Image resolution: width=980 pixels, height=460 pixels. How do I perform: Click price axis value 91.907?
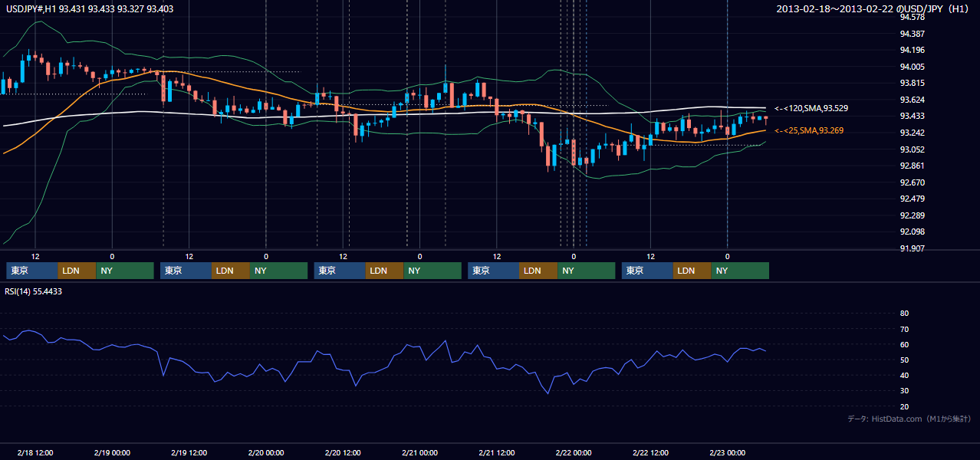coord(912,248)
